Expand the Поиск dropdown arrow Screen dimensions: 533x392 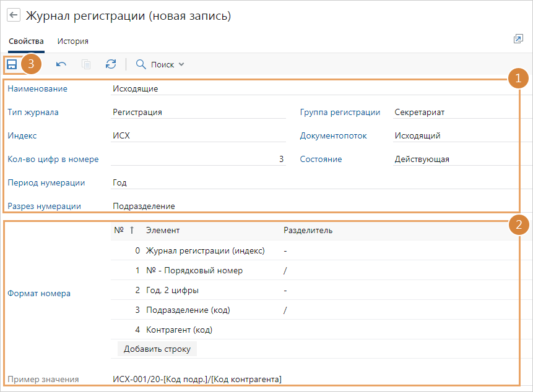click(x=181, y=64)
